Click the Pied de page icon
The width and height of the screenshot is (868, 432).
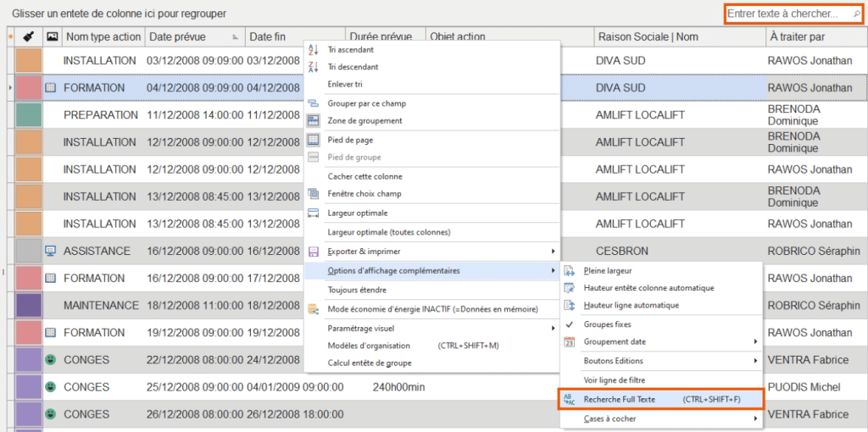313,140
